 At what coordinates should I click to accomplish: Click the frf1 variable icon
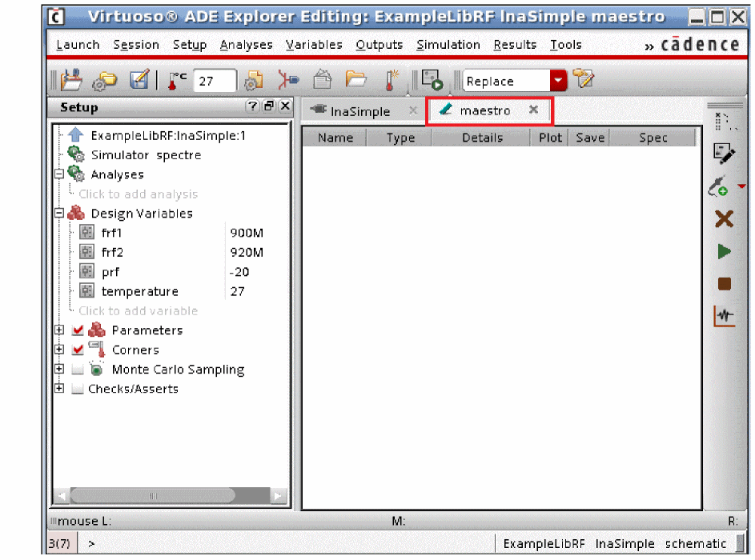(86, 232)
